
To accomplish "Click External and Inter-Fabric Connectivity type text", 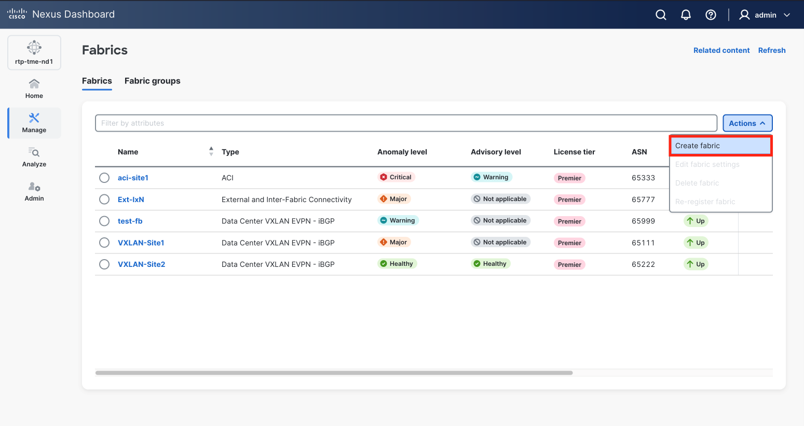I will coord(287,199).
